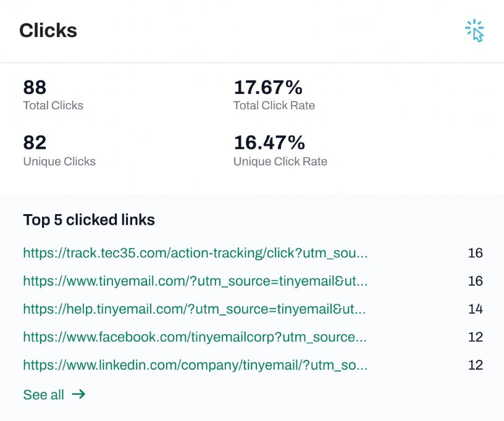Open the help.tinyemail.com clicked link
This screenshot has height=421, width=504.
coord(194,309)
